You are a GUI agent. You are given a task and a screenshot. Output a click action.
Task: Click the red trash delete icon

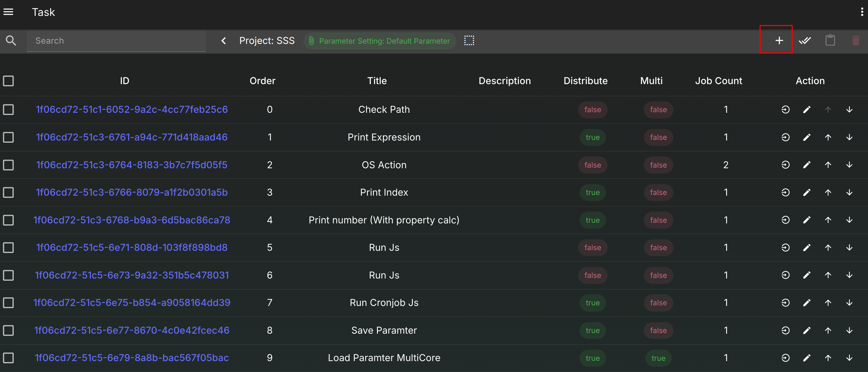855,41
